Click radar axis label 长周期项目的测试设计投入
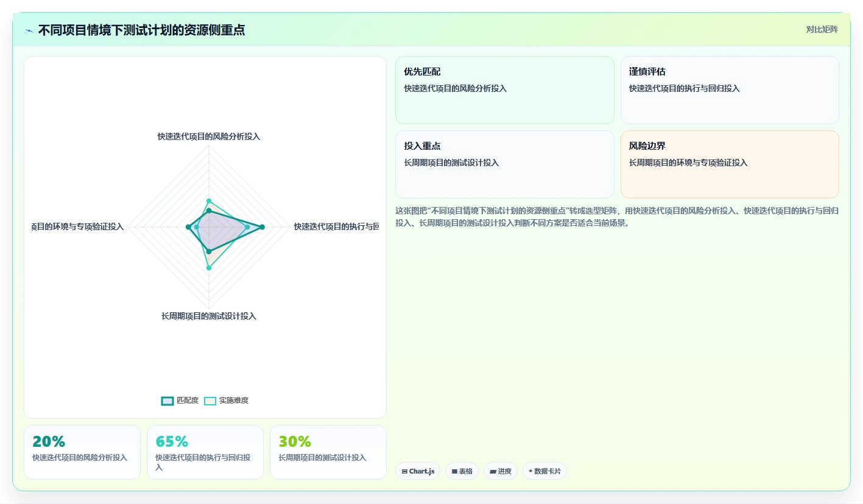The height and width of the screenshot is (504, 863). point(209,316)
